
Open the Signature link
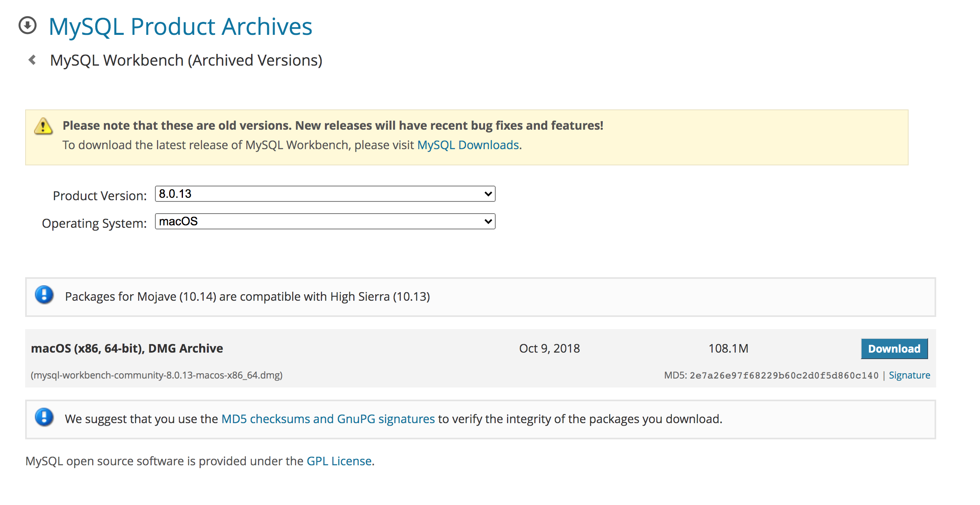pyautogui.click(x=909, y=375)
